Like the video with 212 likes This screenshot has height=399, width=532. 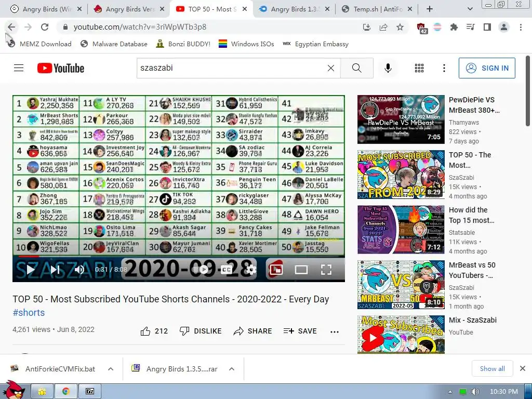pos(154,331)
